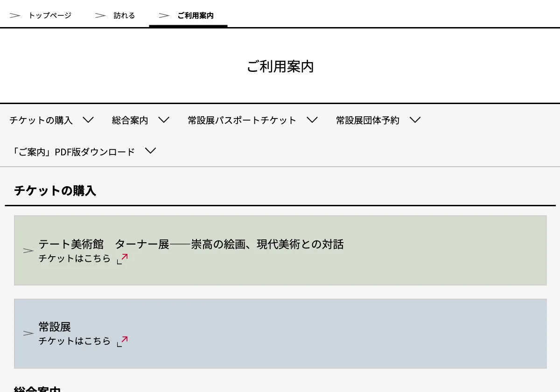This screenshot has height=392, width=560.
Task: Click the チケットの購入 section heading
Action: (55, 190)
